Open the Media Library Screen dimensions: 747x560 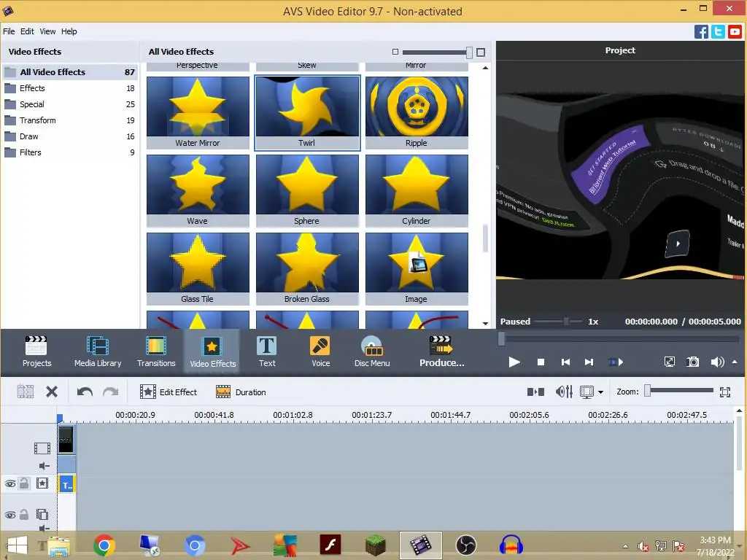click(x=98, y=351)
